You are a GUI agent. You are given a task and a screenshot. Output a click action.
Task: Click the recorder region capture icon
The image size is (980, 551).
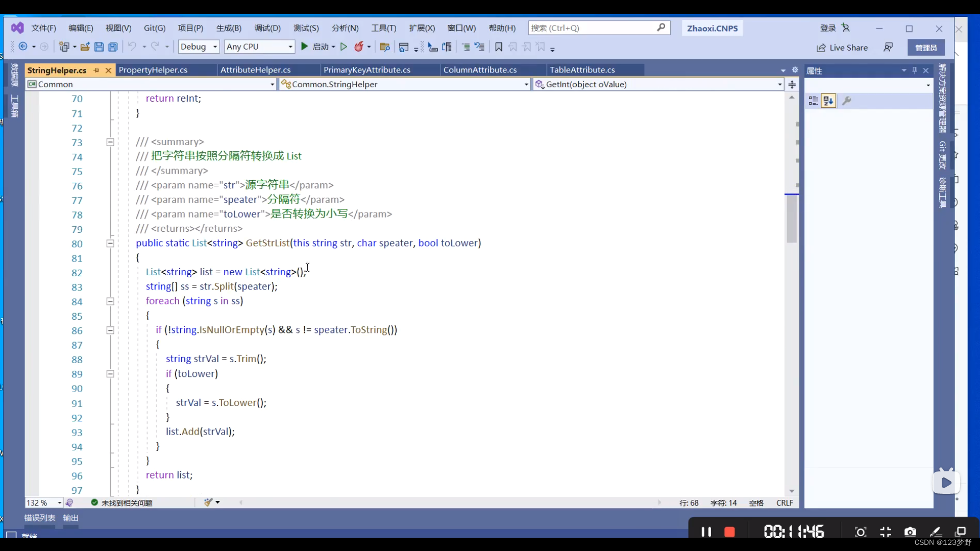pyautogui.click(x=861, y=532)
